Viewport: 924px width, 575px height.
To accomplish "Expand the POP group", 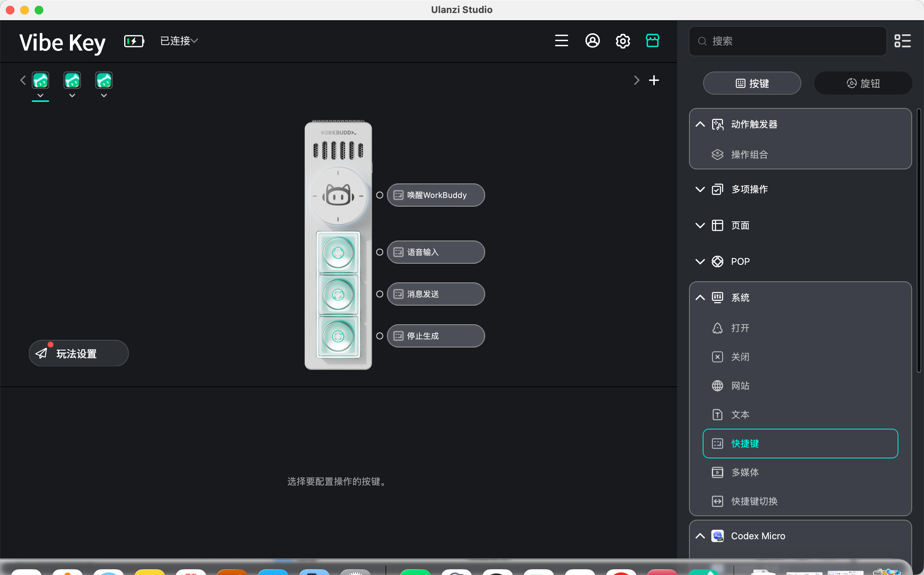I will pyautogui.click(x=700, y=261).
